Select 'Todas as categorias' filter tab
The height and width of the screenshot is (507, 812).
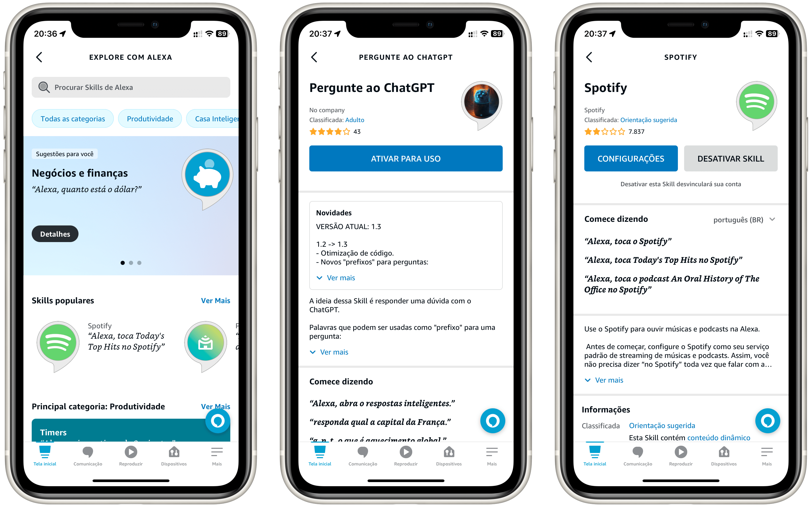coord(73,119)
